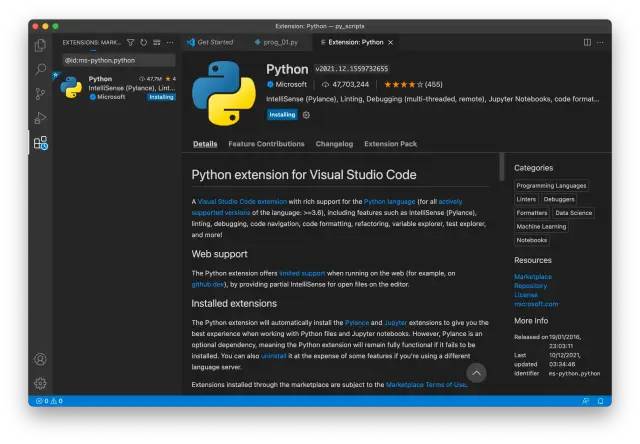This screenshot has height=444, width=640.
Task: Open editor more actions menu
Action: (x=600, y=42)
